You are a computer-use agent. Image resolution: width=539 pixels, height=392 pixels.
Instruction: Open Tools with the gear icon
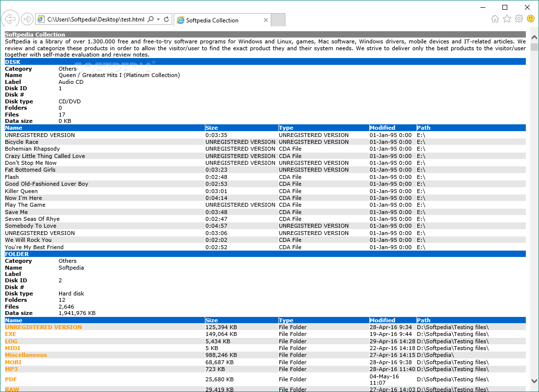(519, 19)
